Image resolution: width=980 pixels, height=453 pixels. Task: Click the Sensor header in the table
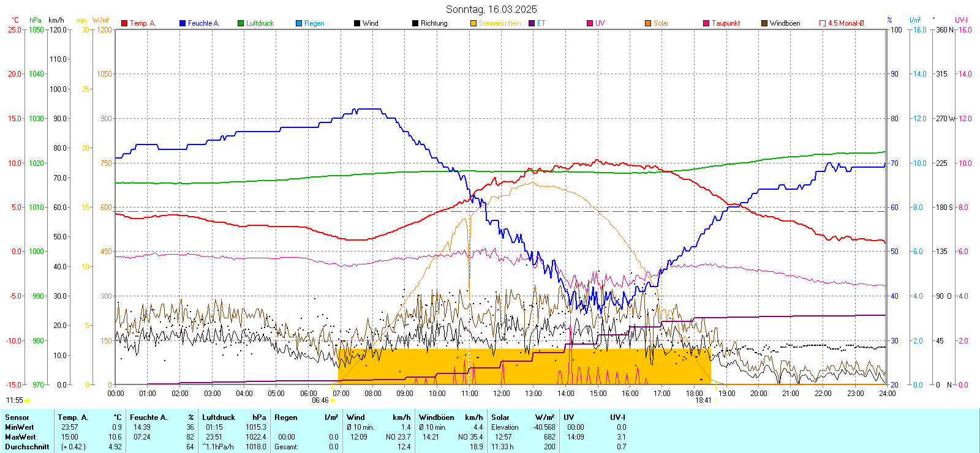coord(17,417)
